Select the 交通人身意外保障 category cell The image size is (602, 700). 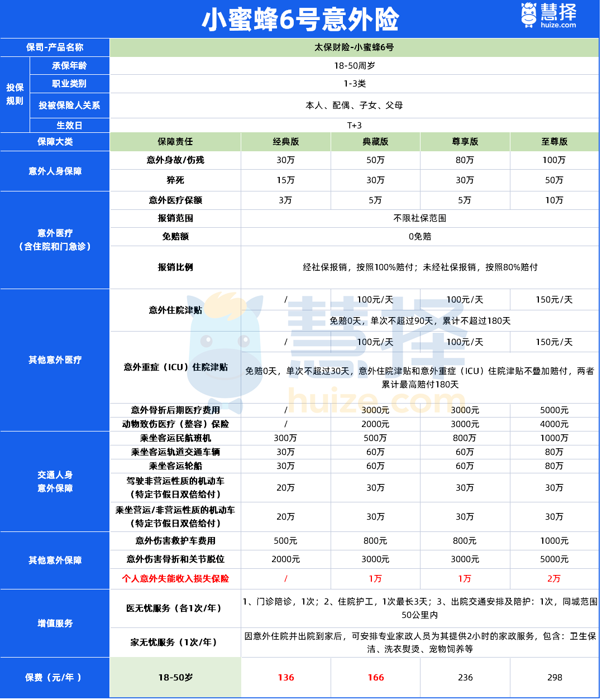[x=55, y=482]
